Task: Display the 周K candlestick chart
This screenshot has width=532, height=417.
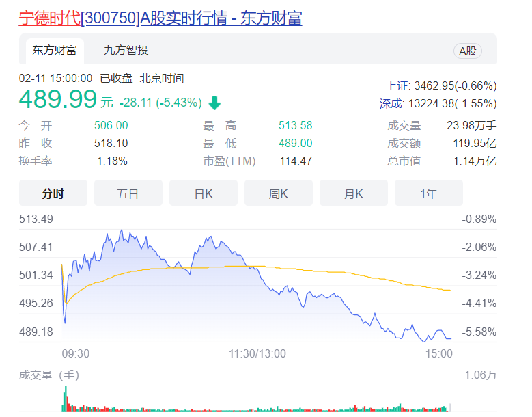Action: (278, 193)
